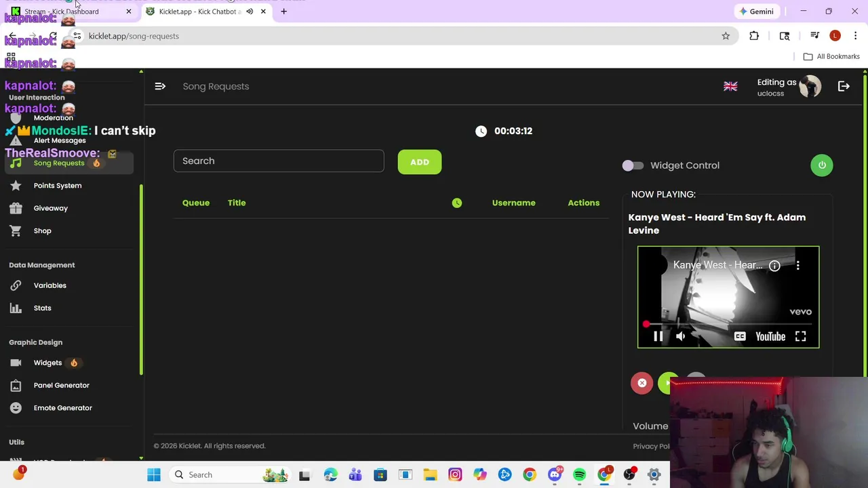The height and width of the screenshot is (488, 868).
Task: Open the Stats bar chart icon
Action: [16, 308]
